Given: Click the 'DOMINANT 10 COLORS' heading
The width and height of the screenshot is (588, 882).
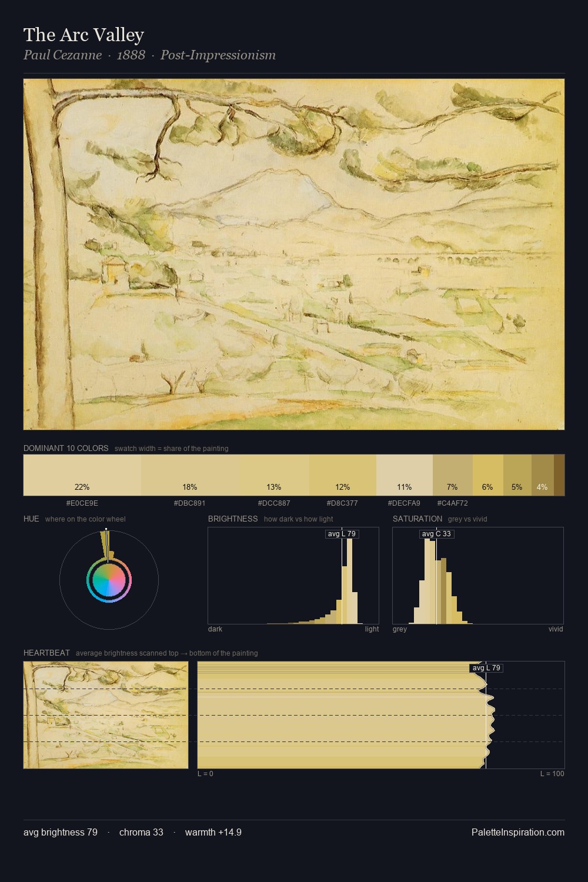Looking at the screenshot, I should tap(66, 448).
